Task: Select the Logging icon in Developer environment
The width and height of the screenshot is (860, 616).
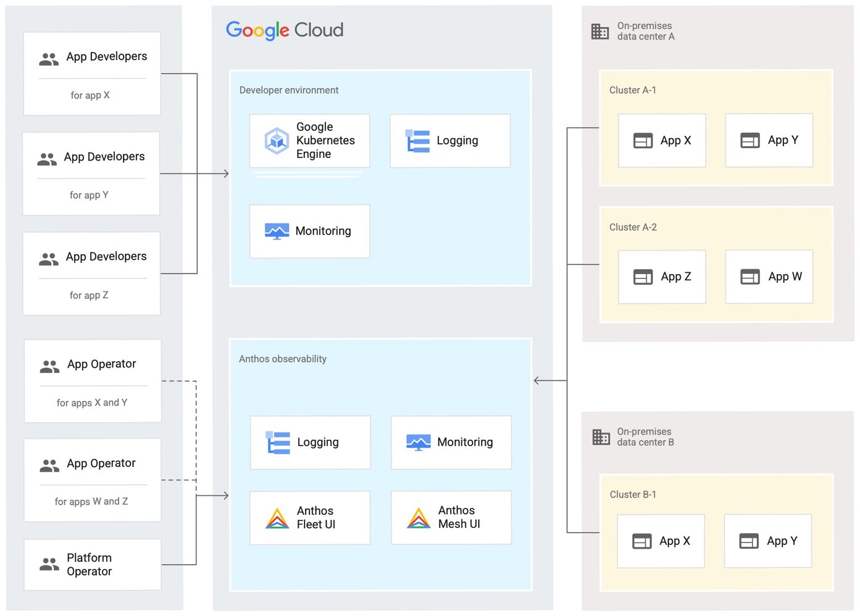Action: coord(418,140)
